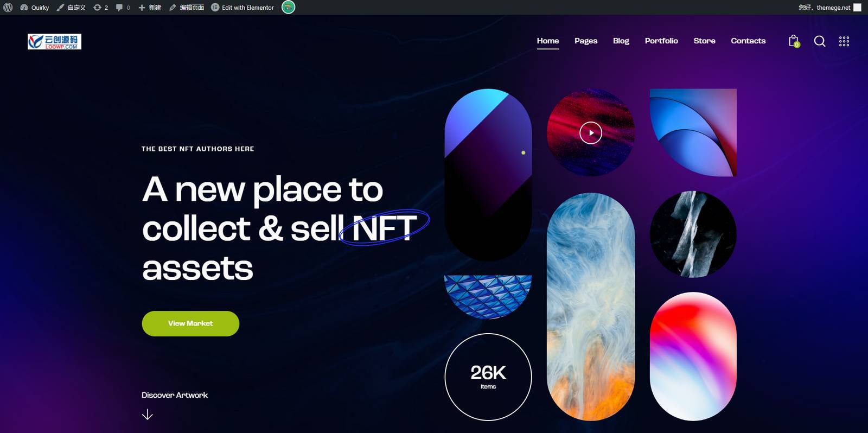Viewport: 868px width, 433px height.
Task: Go to the Blog menu item
Action: click(x=621, y=41)
